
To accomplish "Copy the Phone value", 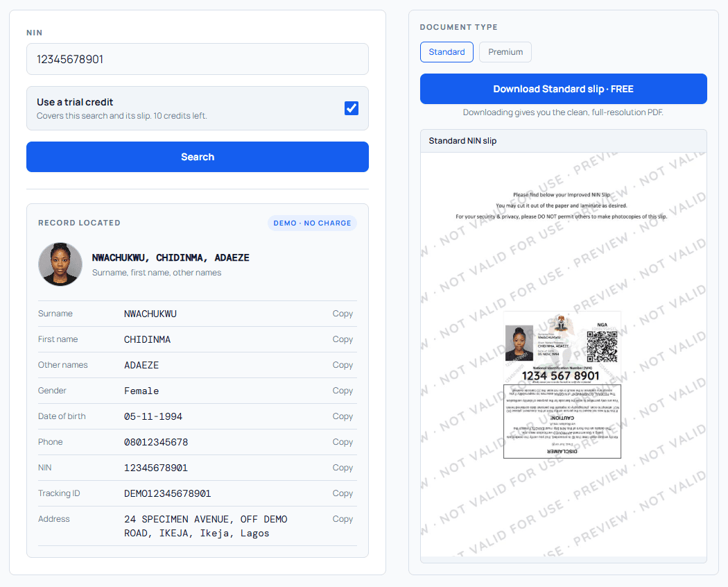I will pyautogui.click(x=343, y=441).
